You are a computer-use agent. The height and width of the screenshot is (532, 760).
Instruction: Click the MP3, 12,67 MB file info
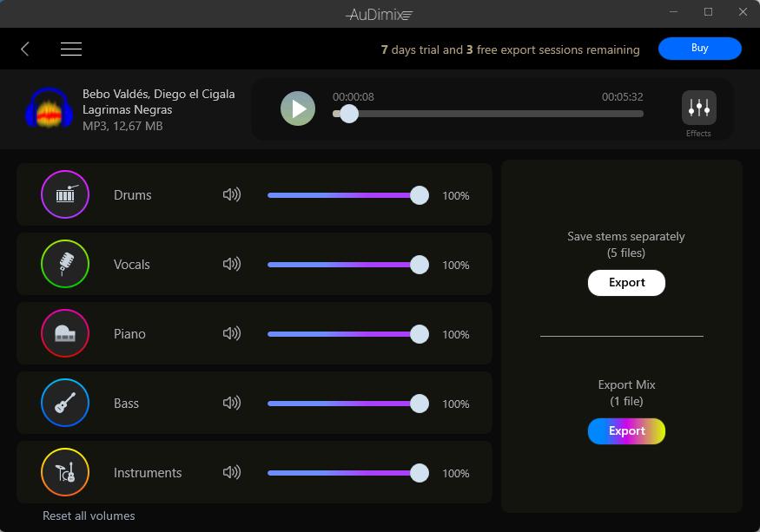122,127
